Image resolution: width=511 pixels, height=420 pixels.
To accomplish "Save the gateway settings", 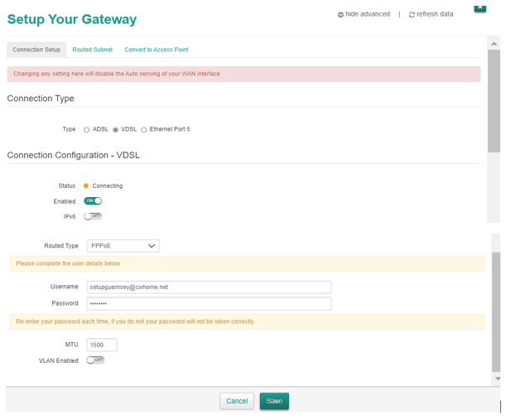I will pyautogui.click(x=274, y=401).
